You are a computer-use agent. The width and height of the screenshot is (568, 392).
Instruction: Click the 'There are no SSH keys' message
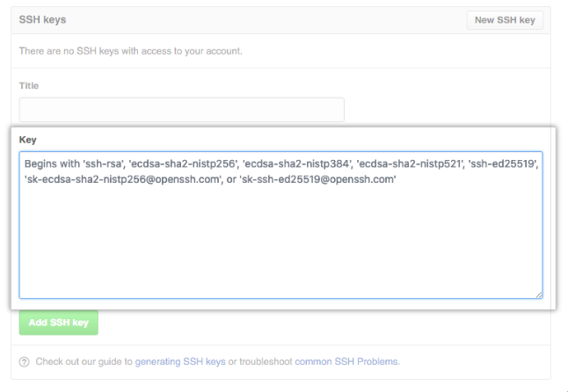click(x=131, y=51)
